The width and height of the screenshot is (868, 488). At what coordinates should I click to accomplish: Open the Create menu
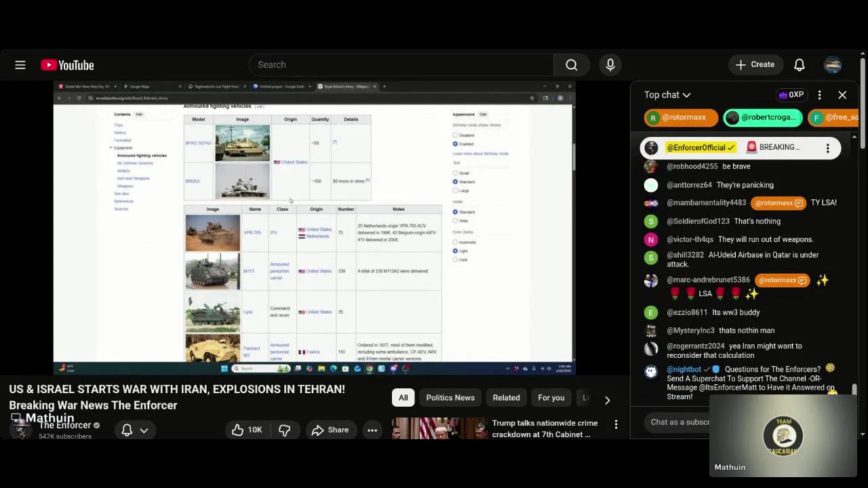[x=755, y=65]
